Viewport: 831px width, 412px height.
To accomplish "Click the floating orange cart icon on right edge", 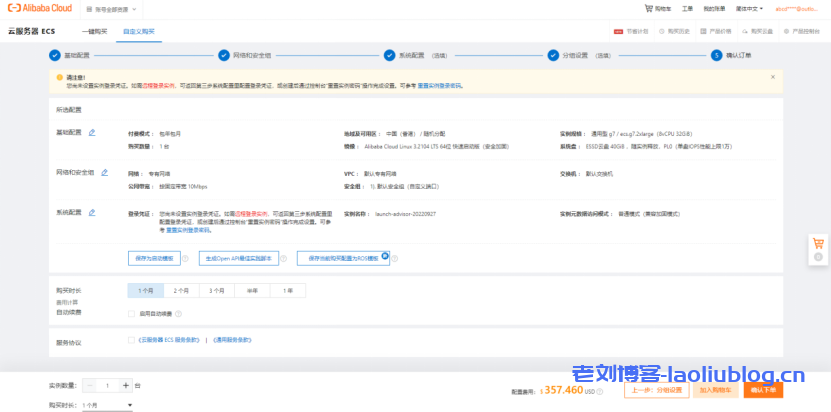I will point(819,243).
